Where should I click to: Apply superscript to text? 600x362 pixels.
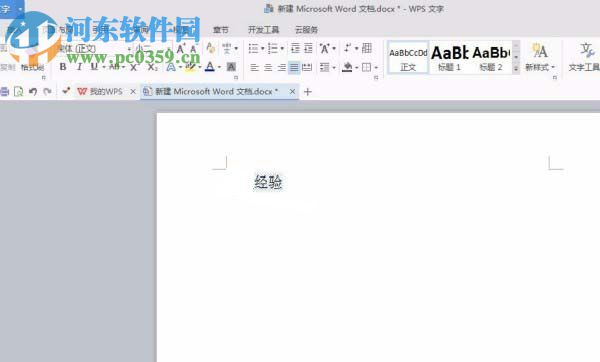point(134,67)
